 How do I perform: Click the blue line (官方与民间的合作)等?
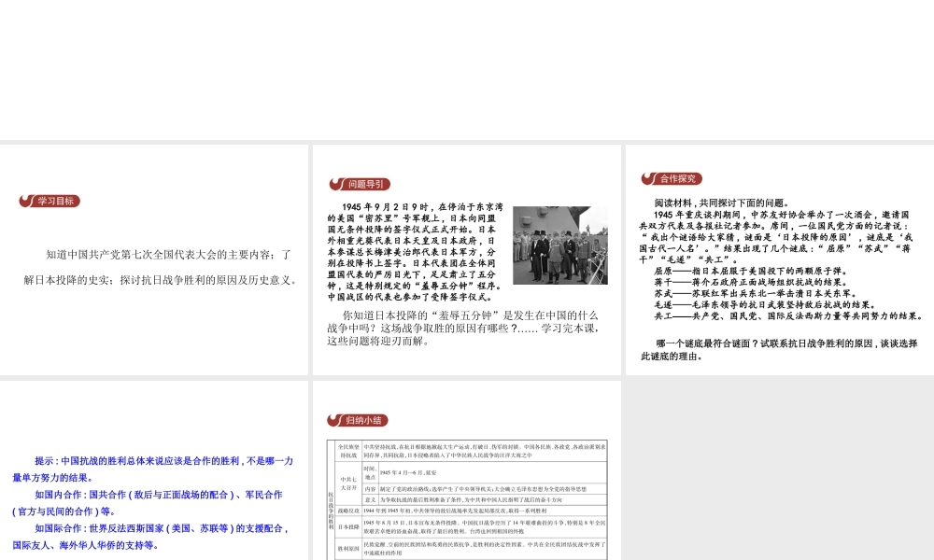[x=64, y=511]
